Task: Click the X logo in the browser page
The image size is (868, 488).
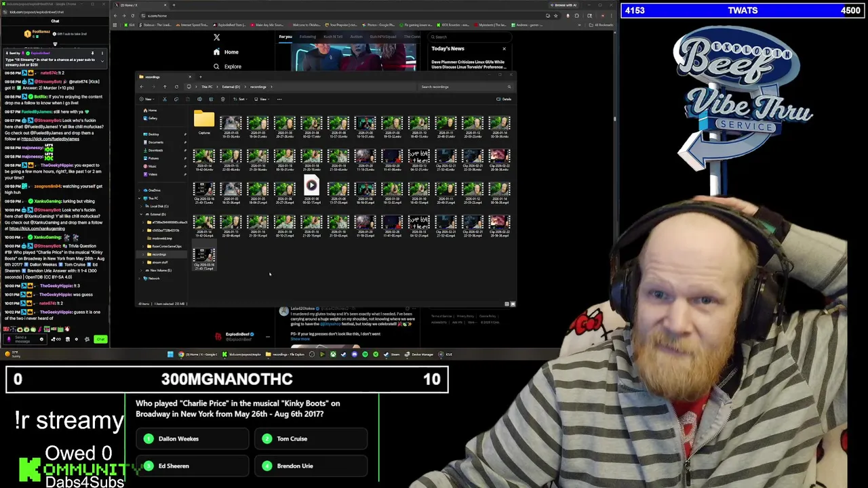Action: pyautogui.click(x=216, y=37)
